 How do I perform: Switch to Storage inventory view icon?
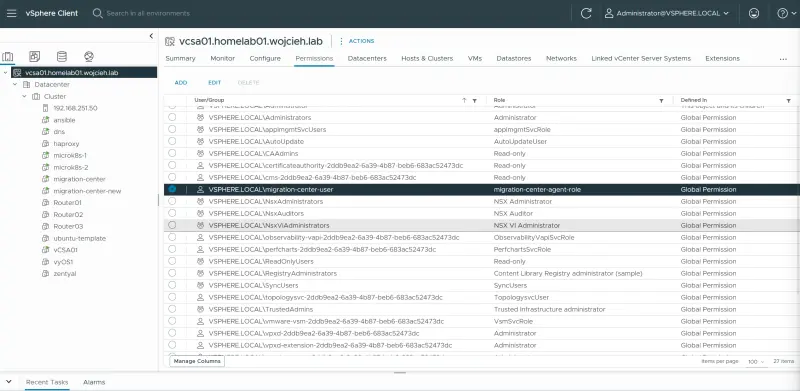[x=61, y=56]
